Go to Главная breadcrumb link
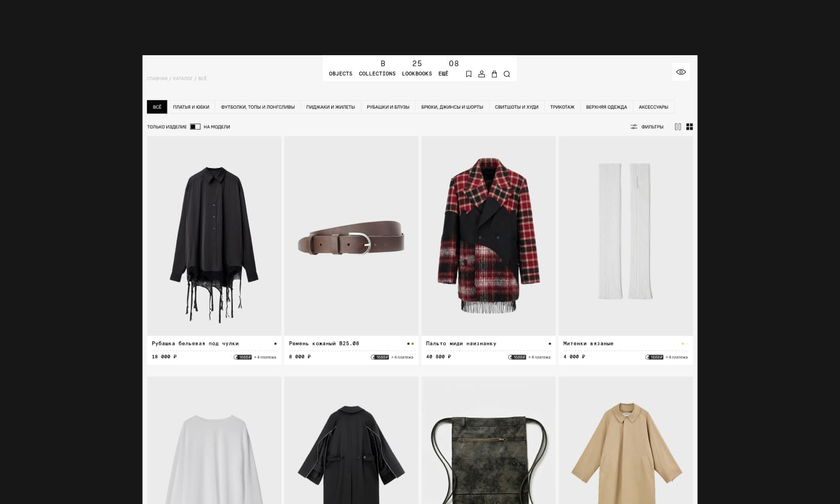The image size is (840, 504). tap(157, 79)
